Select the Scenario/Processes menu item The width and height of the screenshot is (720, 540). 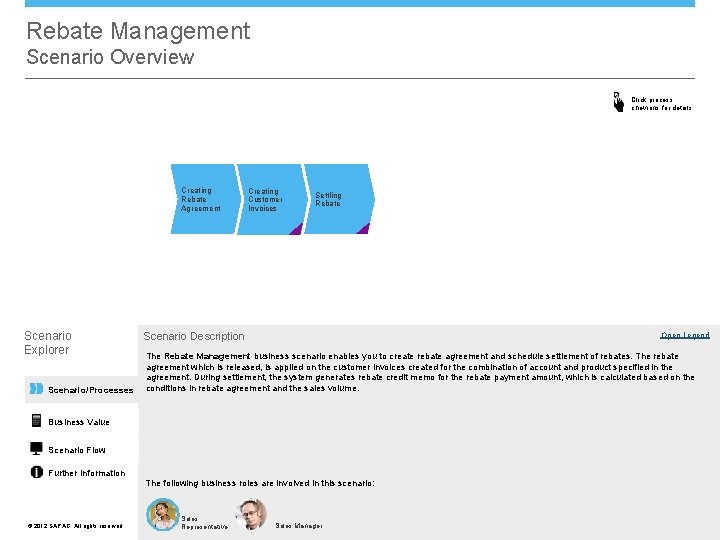81,390
